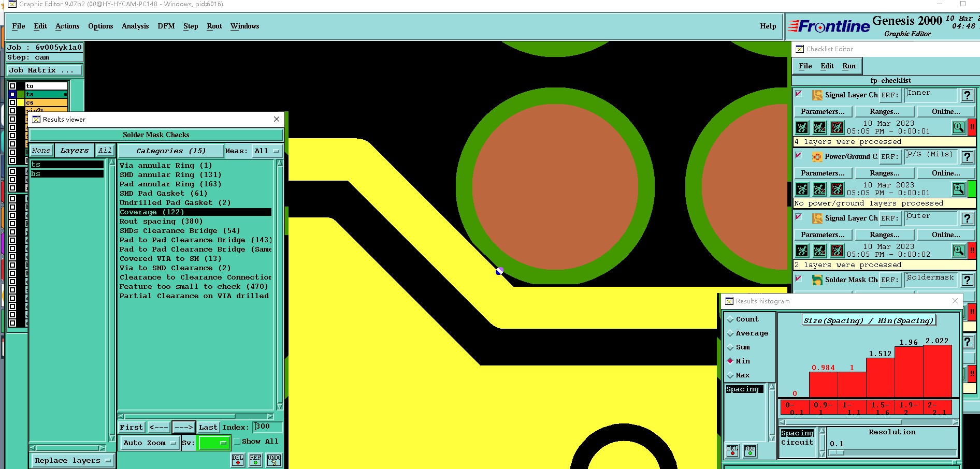The height and width of the screenshot is (469, 980).
Task: Toggle checkbox for Outer Signal Layer Check
Action: click(x=799, y=217)
